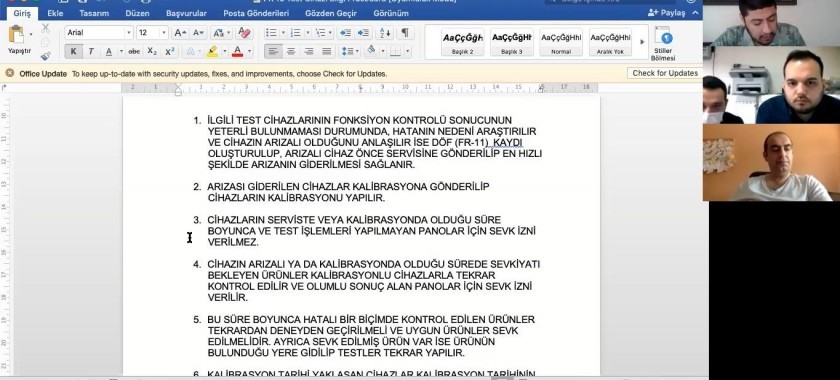
Task: Click into the Arial font name field
Action: tap(95, 33)
